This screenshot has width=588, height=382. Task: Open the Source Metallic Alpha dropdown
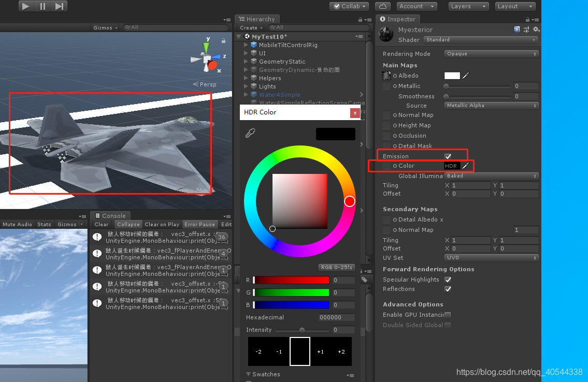(491, 106)
